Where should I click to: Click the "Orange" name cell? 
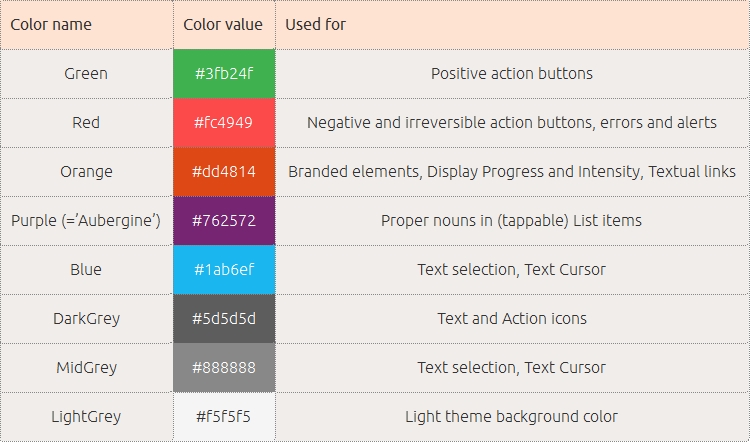86,172
